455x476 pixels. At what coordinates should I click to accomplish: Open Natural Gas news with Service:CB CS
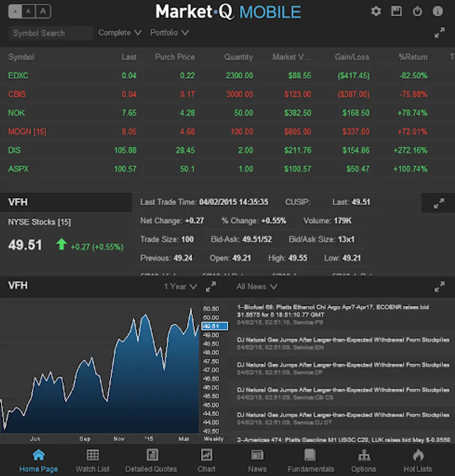pyautogui.click(x=343, y=393)
